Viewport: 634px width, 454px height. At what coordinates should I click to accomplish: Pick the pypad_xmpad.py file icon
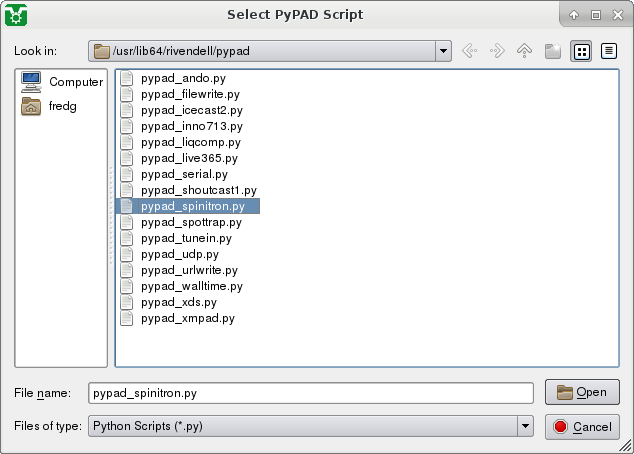[127, 318]
